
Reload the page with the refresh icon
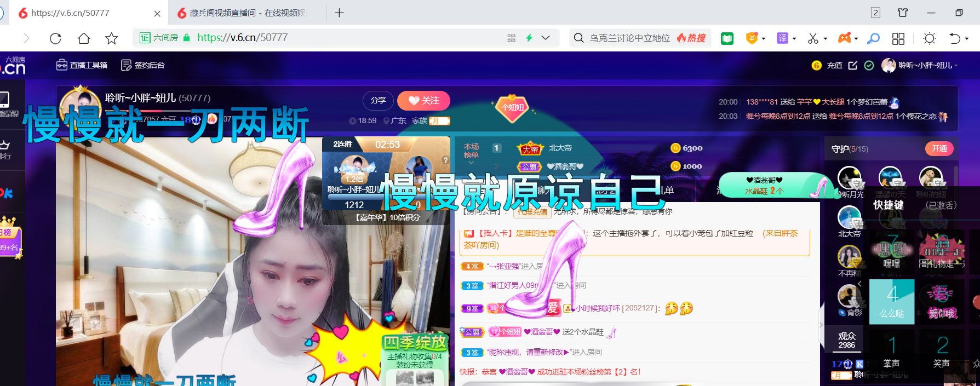55,38
